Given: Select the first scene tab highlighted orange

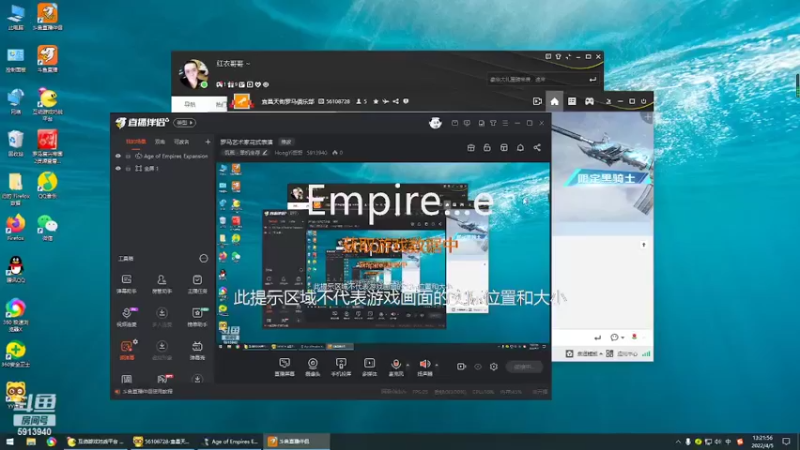Looking at the screenshot, I should (136, 142).
